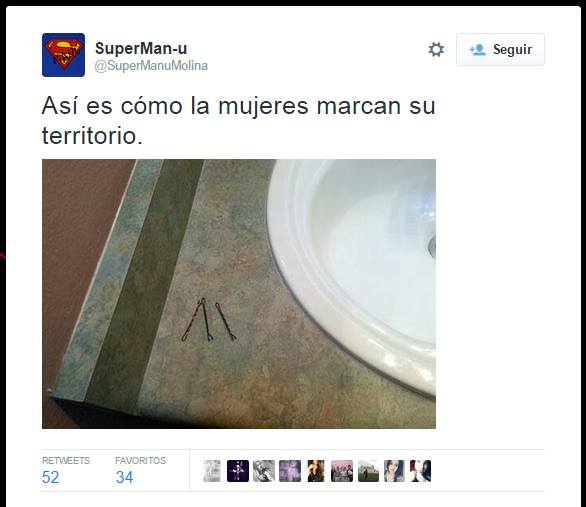The image size is (586, 507).
Task: Open the fourth lilac-toned avatar
Action: (290, 471)
